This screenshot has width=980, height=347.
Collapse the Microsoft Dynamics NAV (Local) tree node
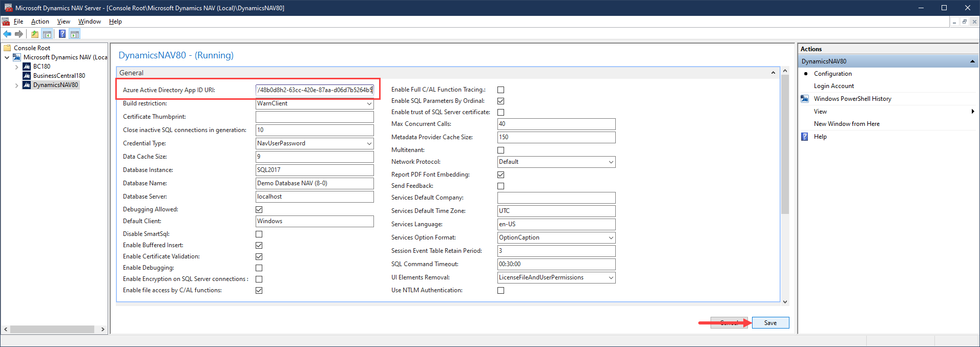(7, 57)
